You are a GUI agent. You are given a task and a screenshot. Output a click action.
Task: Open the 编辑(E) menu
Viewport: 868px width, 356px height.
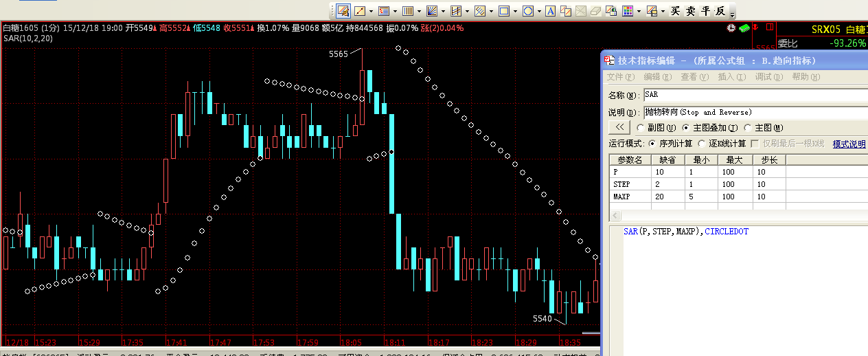[657, 77]
